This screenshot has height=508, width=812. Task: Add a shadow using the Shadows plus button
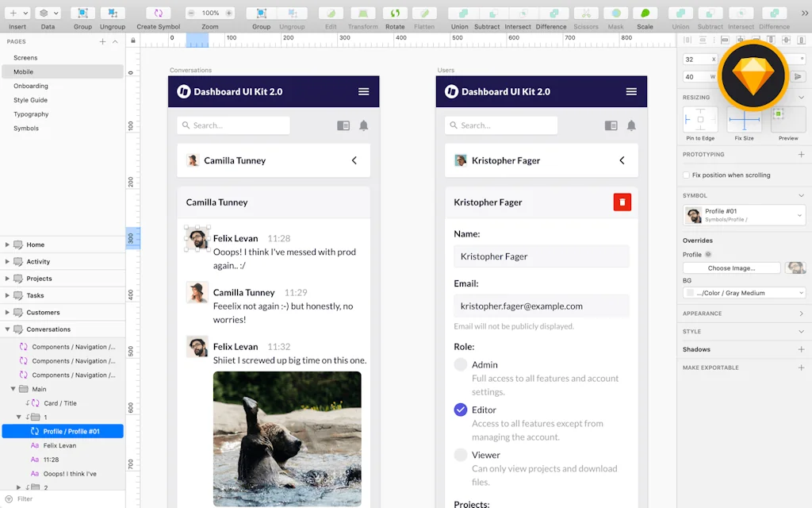pos(800,349)
